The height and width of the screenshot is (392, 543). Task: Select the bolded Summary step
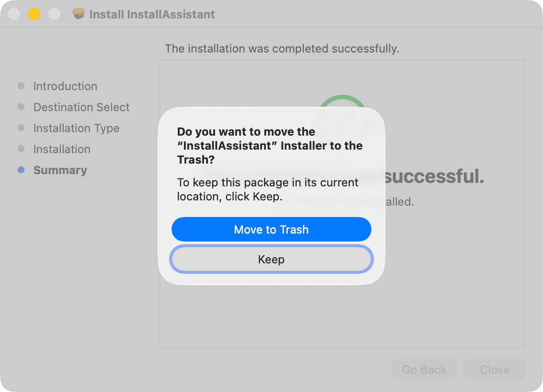(60, 170)
